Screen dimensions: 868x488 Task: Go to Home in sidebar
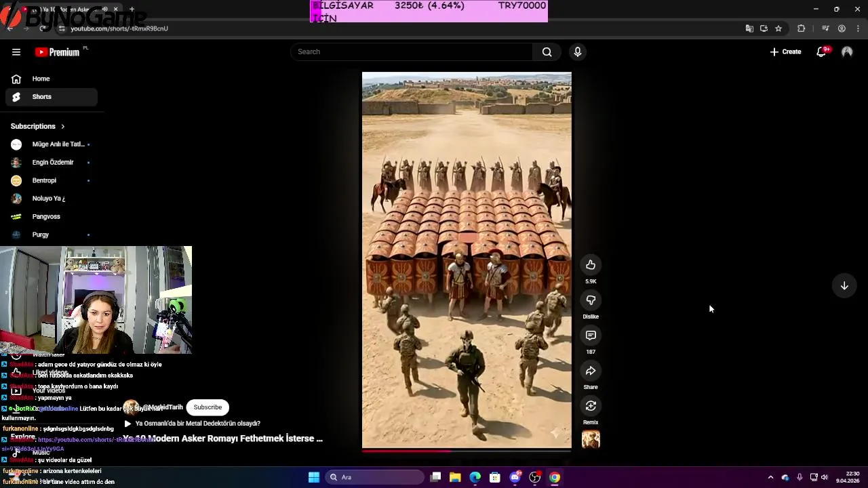tap(52, 79)
